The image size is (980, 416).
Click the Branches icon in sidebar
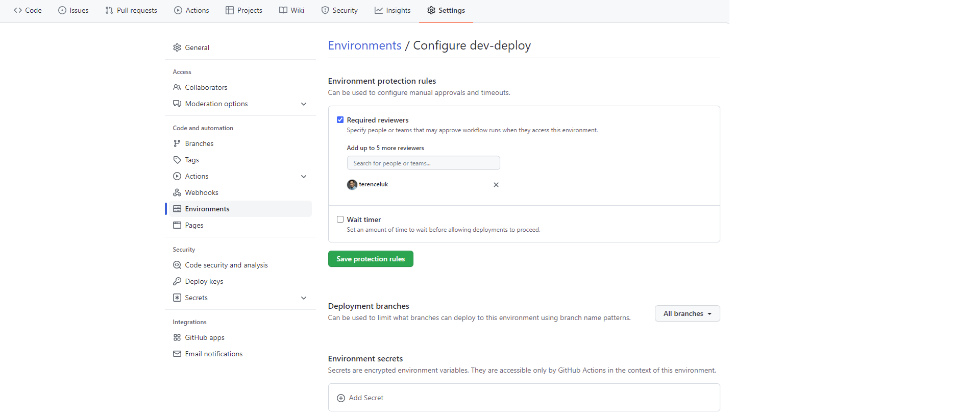pos(177,143)
